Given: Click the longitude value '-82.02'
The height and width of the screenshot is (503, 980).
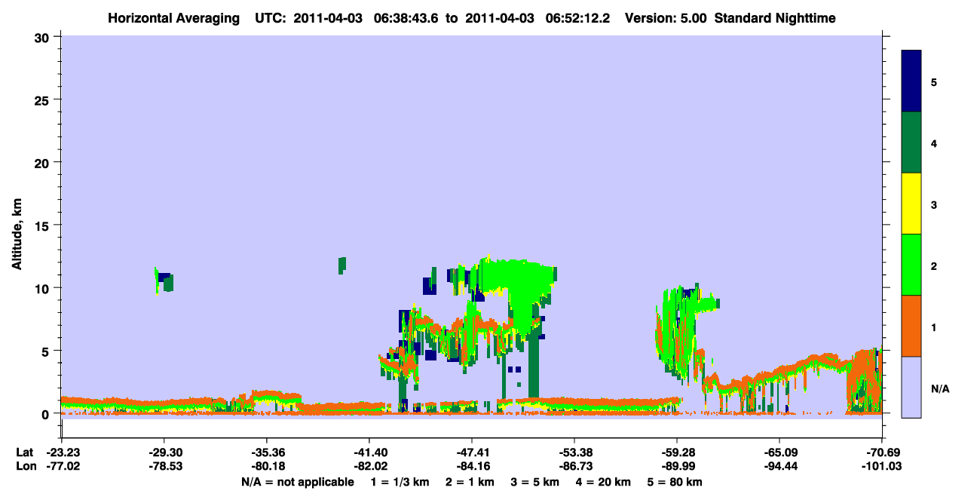Looking at the screenshot, I should 369,467.
